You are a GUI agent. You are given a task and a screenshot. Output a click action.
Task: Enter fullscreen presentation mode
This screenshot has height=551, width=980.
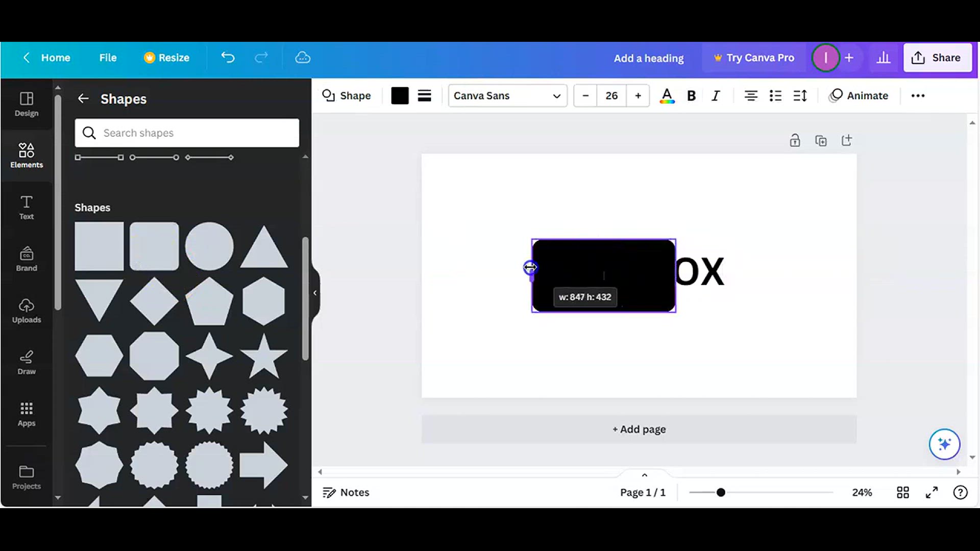(x=932, y=492)
